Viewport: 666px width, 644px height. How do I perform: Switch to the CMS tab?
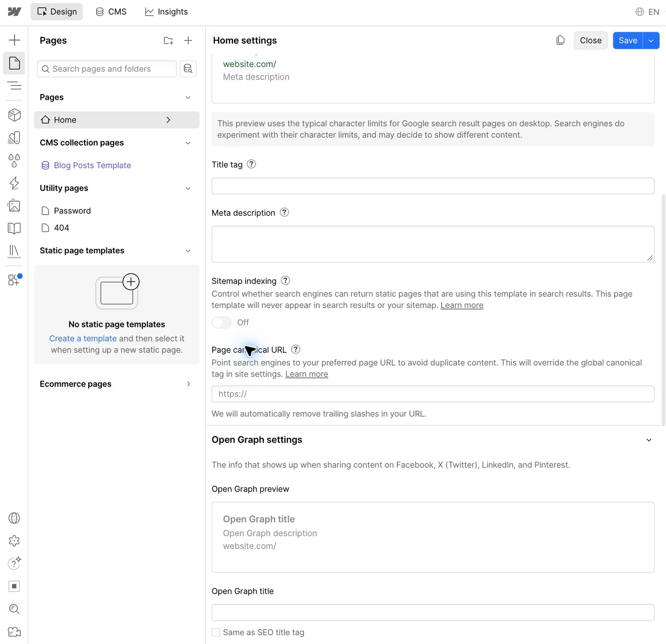tap(111, 12)
